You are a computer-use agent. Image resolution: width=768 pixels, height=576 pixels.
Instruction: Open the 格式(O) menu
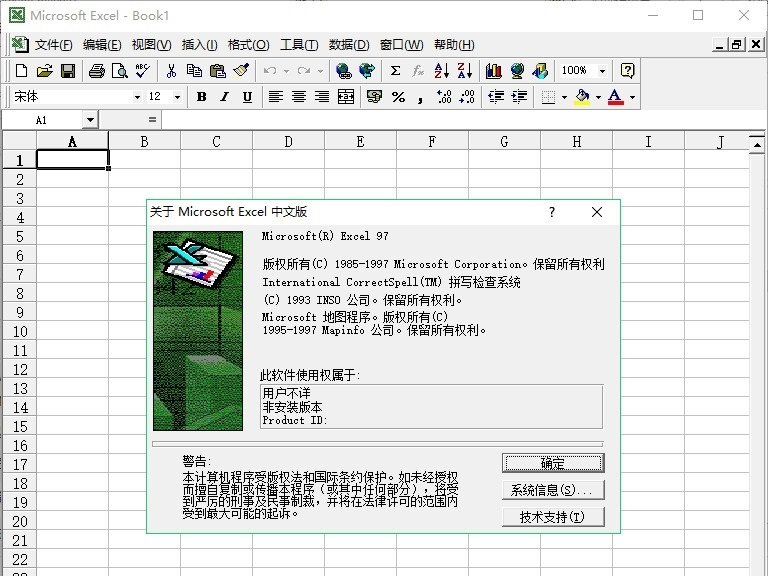point(248,45)
